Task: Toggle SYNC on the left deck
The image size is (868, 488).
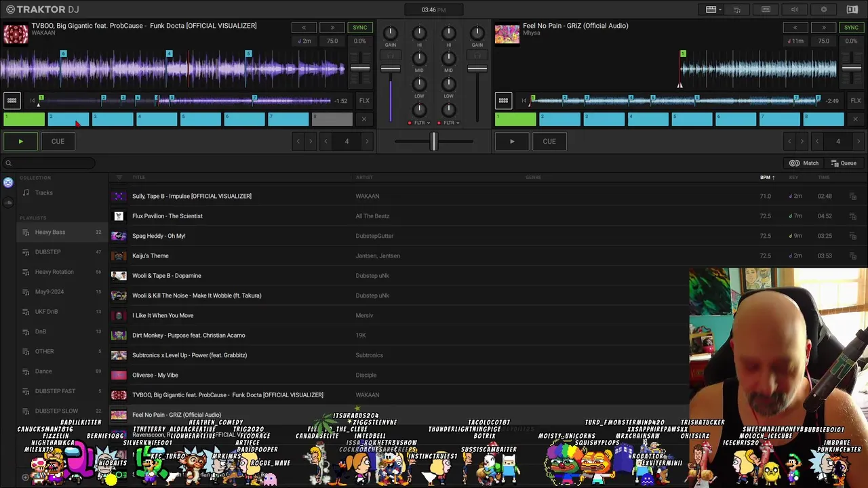Action: tap(360, 28)
